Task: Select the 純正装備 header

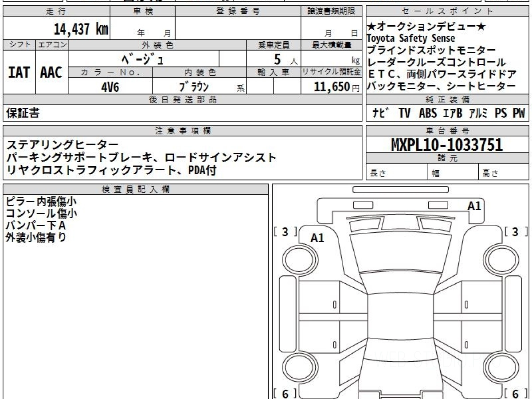Action: coord(447,100)
